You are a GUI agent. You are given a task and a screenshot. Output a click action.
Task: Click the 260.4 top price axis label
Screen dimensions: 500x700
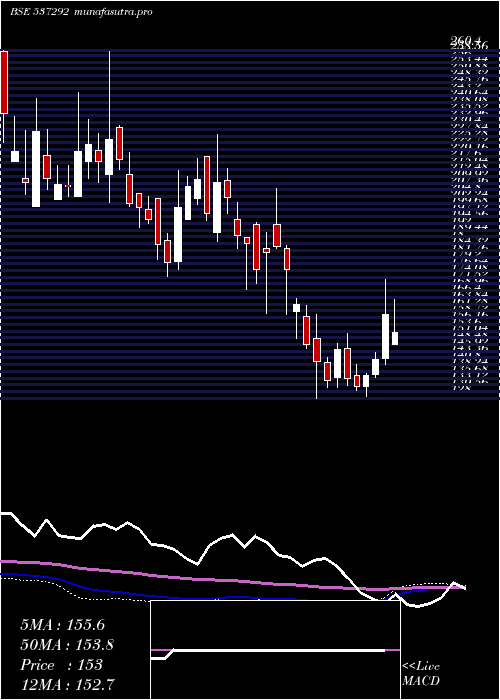467,42
